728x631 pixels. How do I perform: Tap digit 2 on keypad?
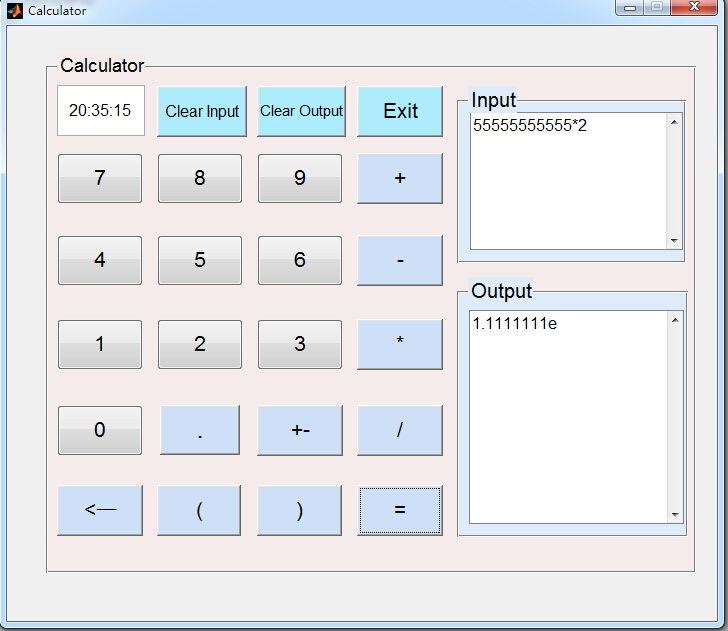(200, 345)
